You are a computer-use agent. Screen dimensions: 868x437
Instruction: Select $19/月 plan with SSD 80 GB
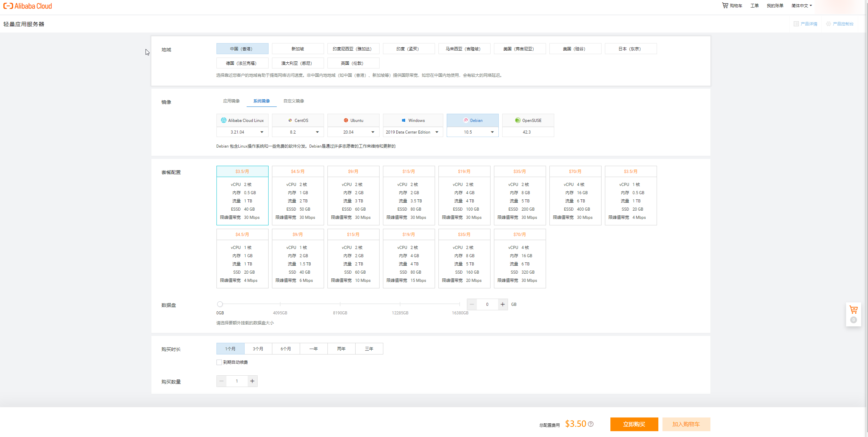pos(409,258)
